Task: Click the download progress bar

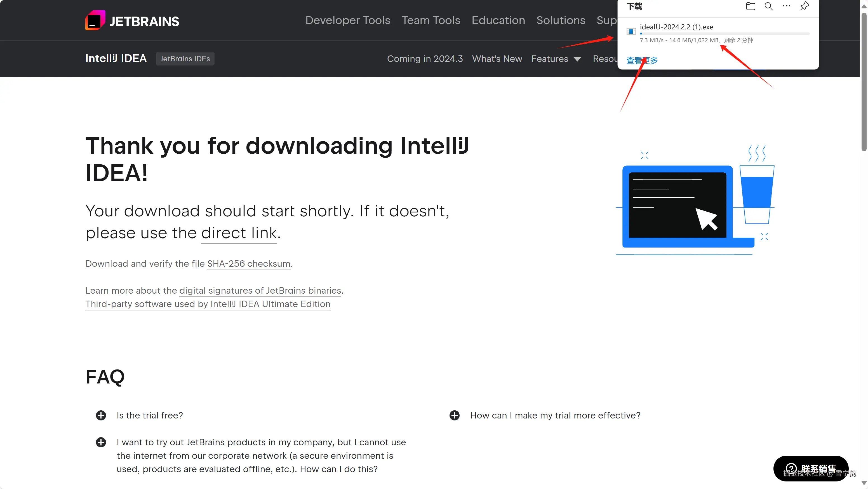Action: pos(724,34)
